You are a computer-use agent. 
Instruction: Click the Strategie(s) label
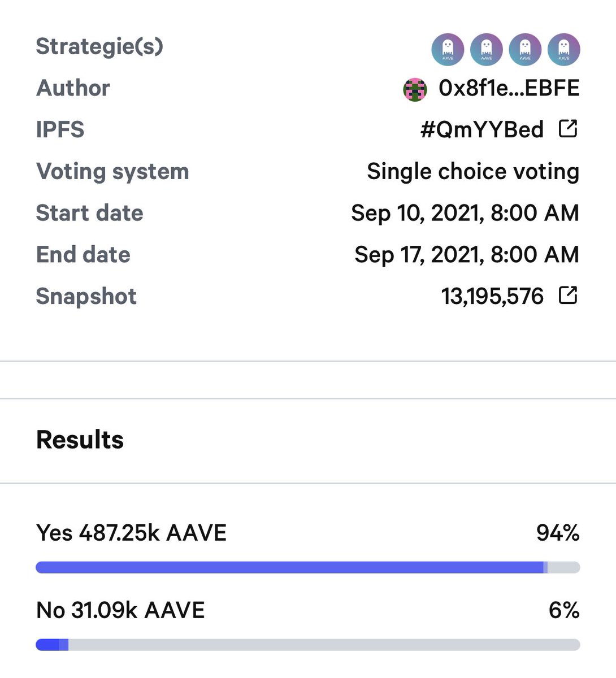tap(99, 46)
